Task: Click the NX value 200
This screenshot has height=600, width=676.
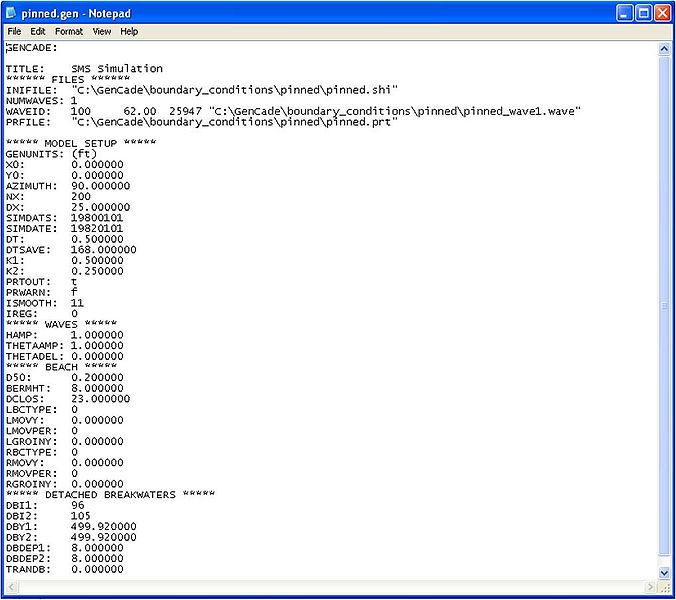Action: [81, 197]
